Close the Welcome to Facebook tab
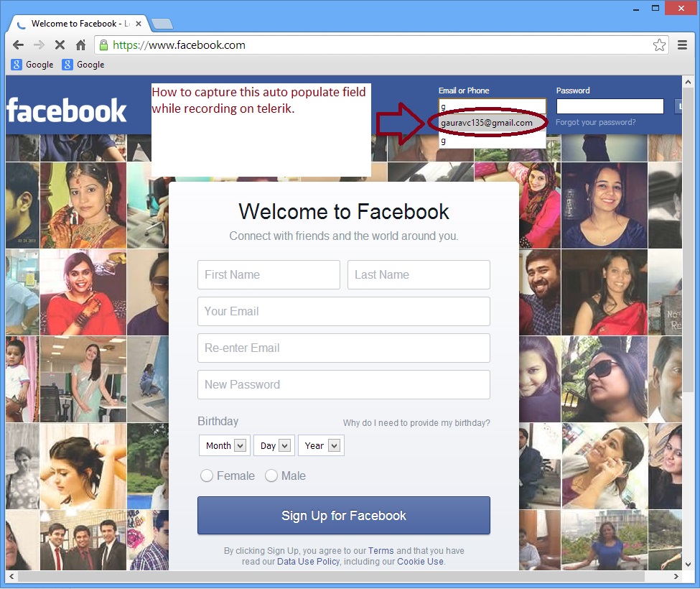The height and width of the screenshot is (589, 700). [139, 24]
